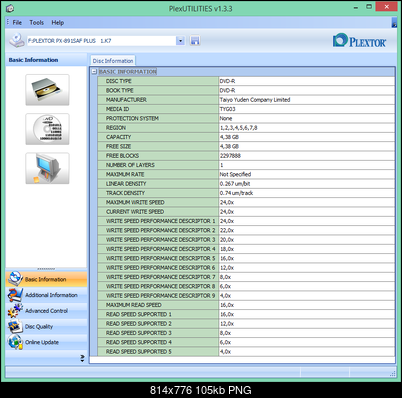Viewport: 402px width, 398px height.
Task: Click the Disc Quality icon
Action: [x=15, y=326]
